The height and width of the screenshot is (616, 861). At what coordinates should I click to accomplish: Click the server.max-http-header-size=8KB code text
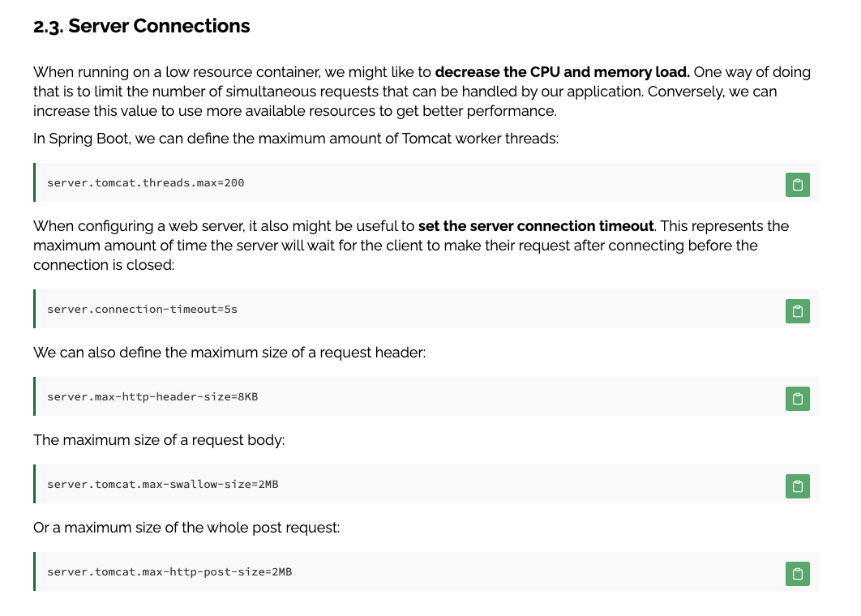tap(152, 397)
